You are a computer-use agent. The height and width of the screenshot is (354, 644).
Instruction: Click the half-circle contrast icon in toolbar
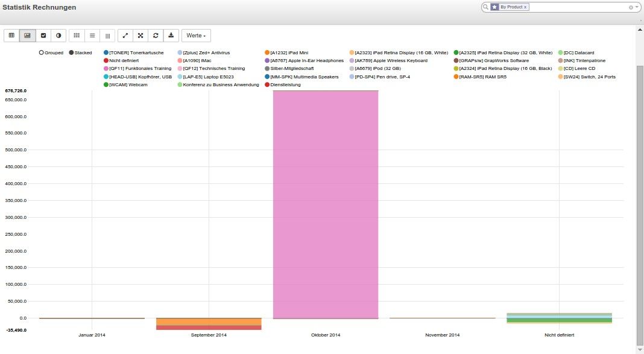coord(58,36)
